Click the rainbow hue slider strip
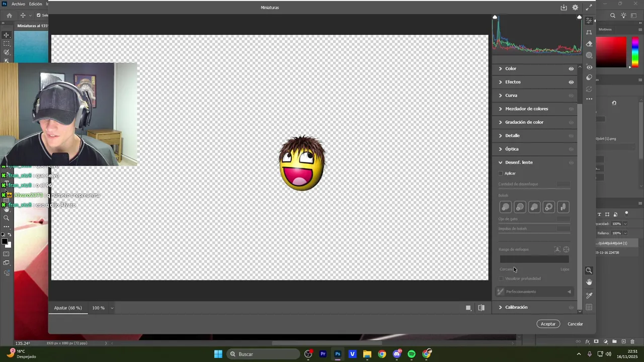The image size is (644, 362). tap(635, 51)
